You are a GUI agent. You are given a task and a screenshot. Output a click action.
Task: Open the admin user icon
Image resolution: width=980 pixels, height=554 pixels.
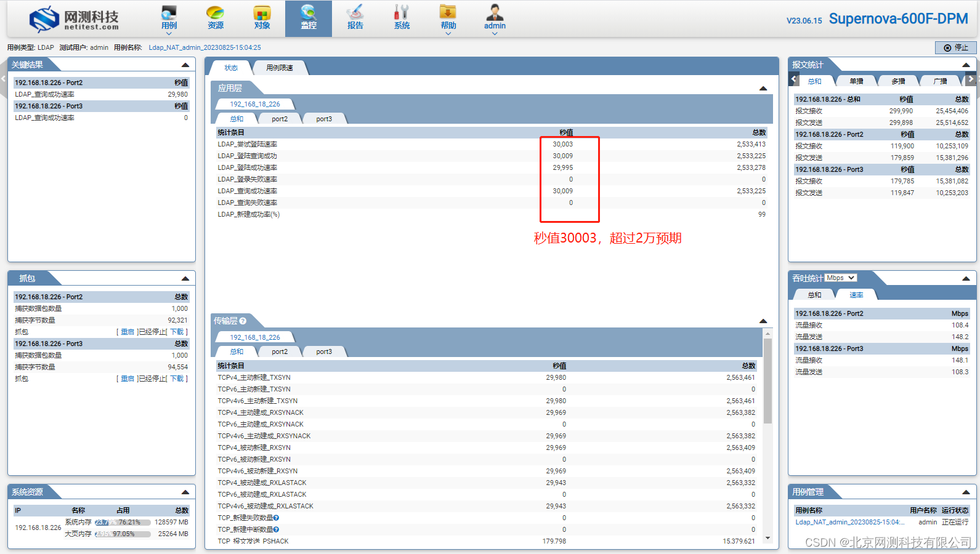pos(495,17)
